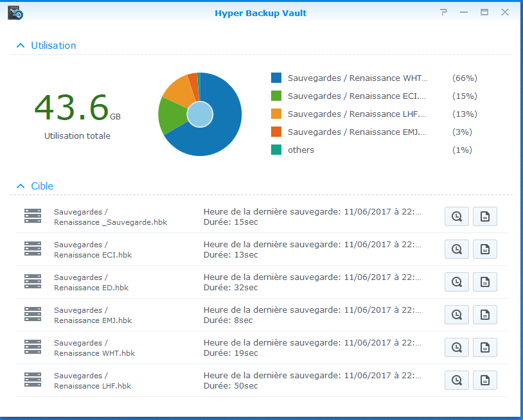The height and width of the screenshot is (420, 523).
Task: Click the 43.6 GB total usage value
Action: click(77, 107)
